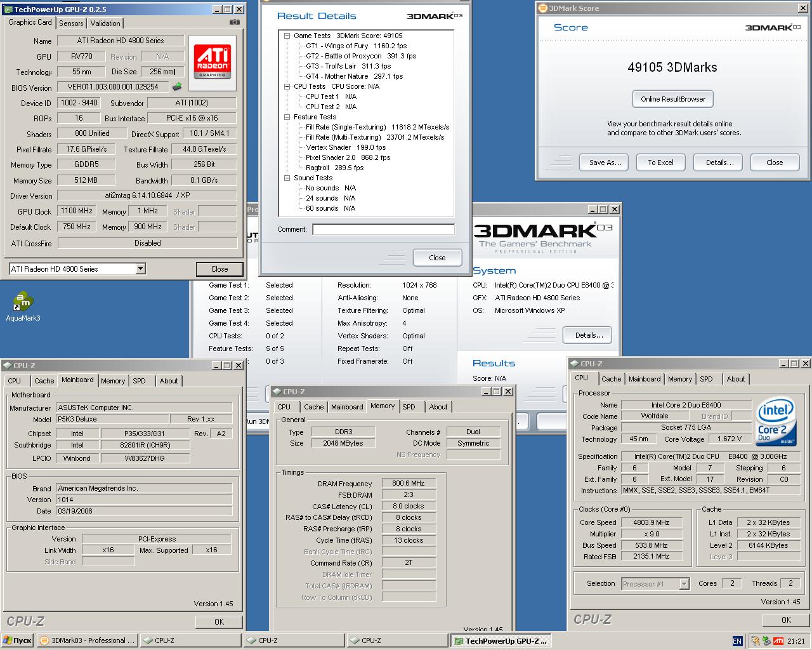Select Cache tab in Memory CPU-Z window

[314, 407]
